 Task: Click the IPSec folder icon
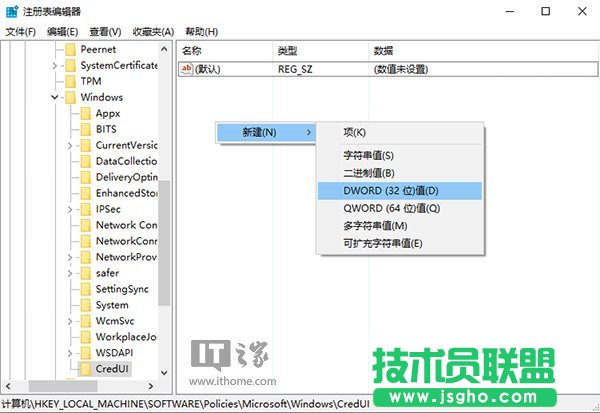pos(86,209)
